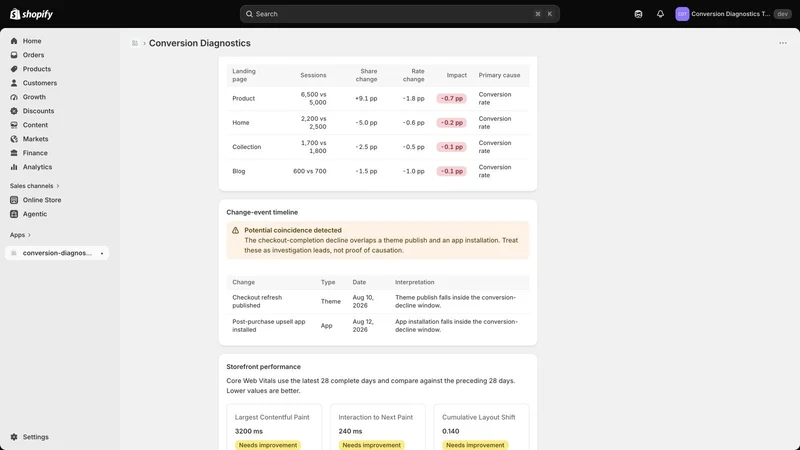800x450 pixels.
Task: Go to Online Store channel
Action: click(x=42, y=200)
